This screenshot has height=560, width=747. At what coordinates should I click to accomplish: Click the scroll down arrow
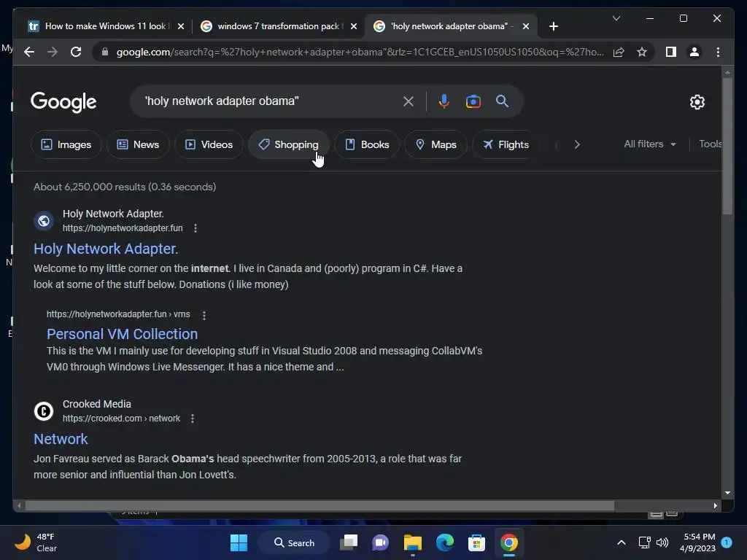[x=727, y=493]
